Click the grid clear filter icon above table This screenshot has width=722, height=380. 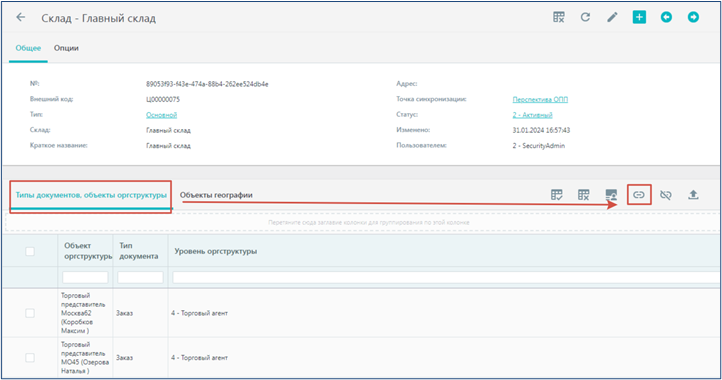[583, 195]
